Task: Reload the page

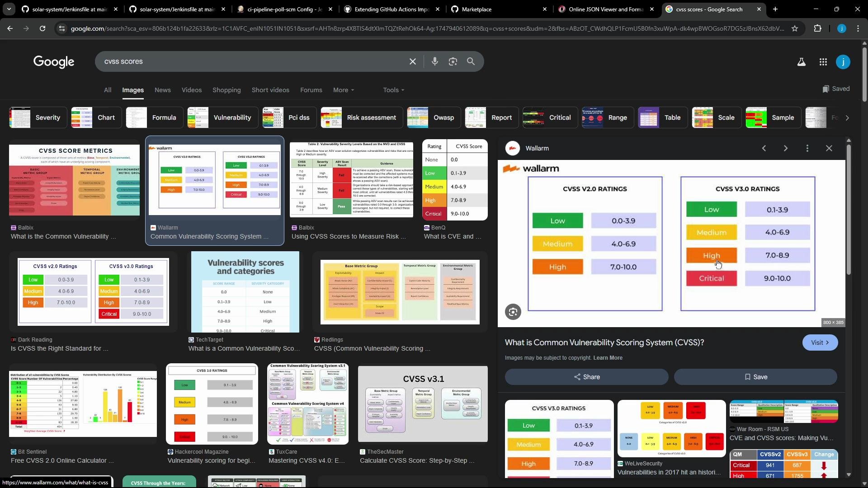Action: click(x=42, y=28)
